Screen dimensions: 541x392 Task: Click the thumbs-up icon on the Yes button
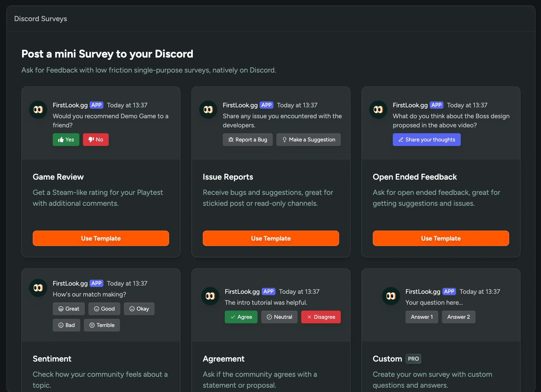[61, 140]
